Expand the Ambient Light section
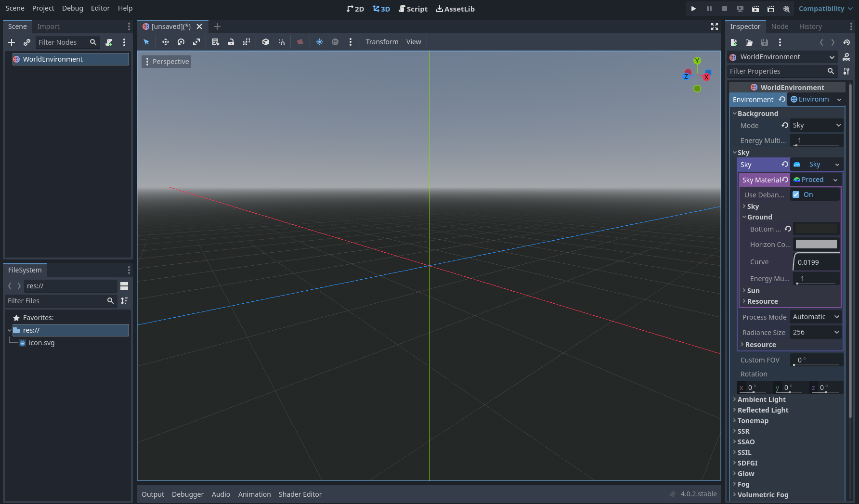This screenshot has height=504, width=859. (x=761, y=399)
